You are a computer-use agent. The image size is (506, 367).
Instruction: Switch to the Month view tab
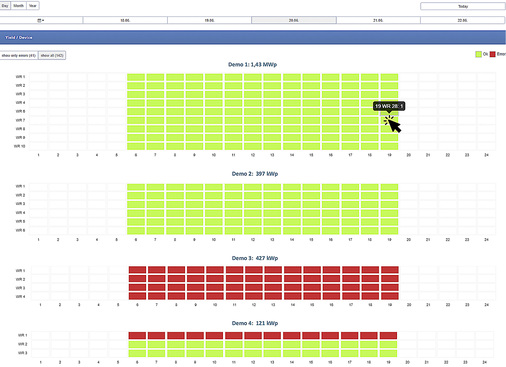(x=19, y=6)
